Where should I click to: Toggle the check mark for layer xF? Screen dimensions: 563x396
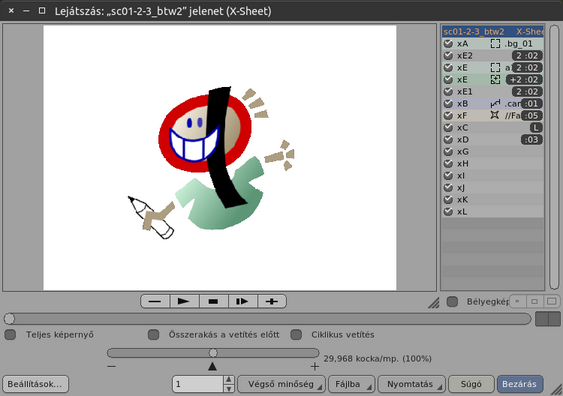coord(448,116)
